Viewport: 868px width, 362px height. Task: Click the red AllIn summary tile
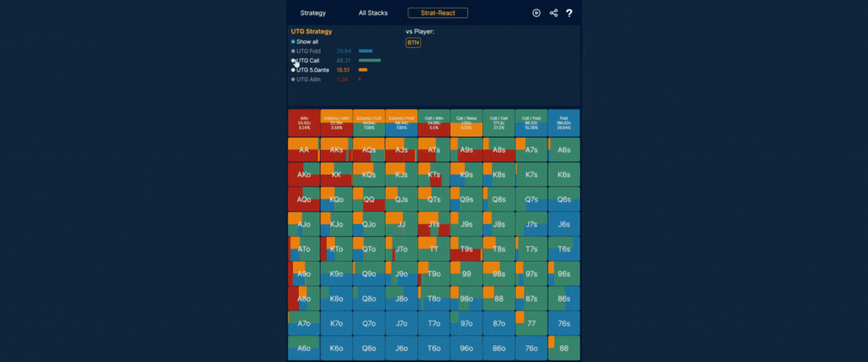tap(304, 123)
